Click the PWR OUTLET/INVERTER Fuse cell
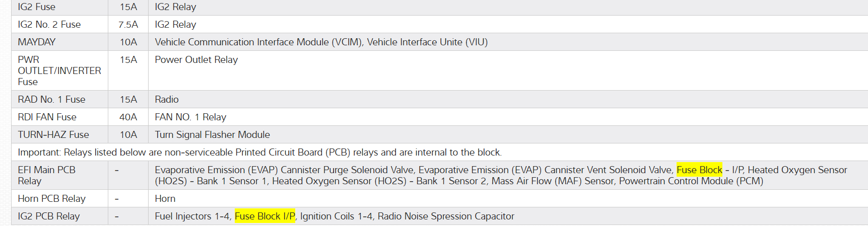Viewport: 868px width, 226px height. (x=59, y=70)
